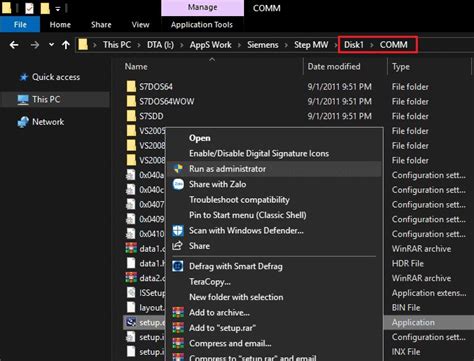
Task: Choose Troubleshoot compatibility
Action: 239,200
